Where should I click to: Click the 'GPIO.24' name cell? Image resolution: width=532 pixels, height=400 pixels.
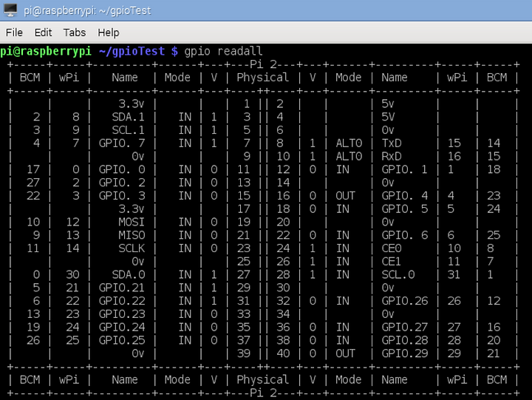[122, 327]
